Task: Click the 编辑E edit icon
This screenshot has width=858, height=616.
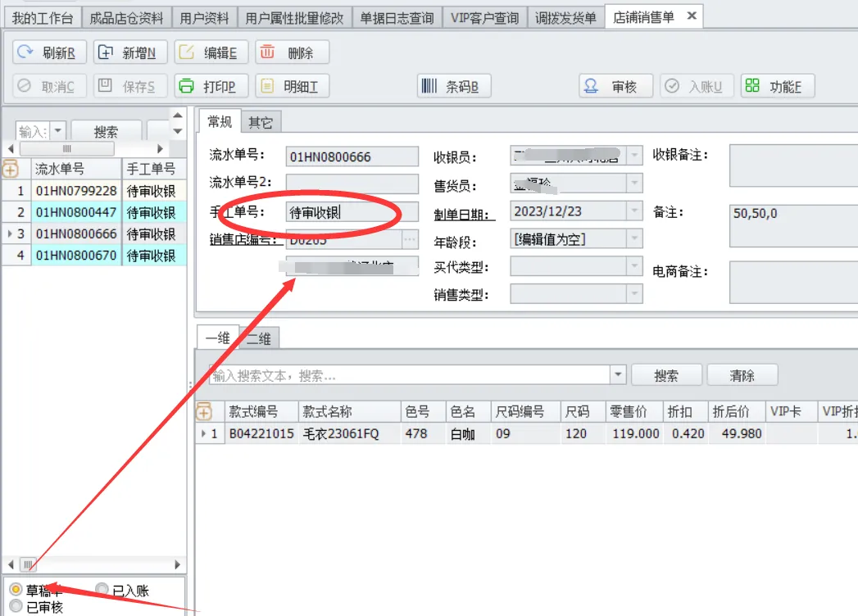Action: pyautogui.click(x=187, y=52)
